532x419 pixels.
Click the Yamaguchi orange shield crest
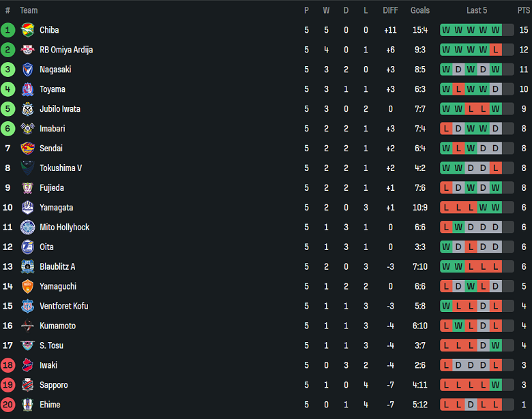coord(27,287)
